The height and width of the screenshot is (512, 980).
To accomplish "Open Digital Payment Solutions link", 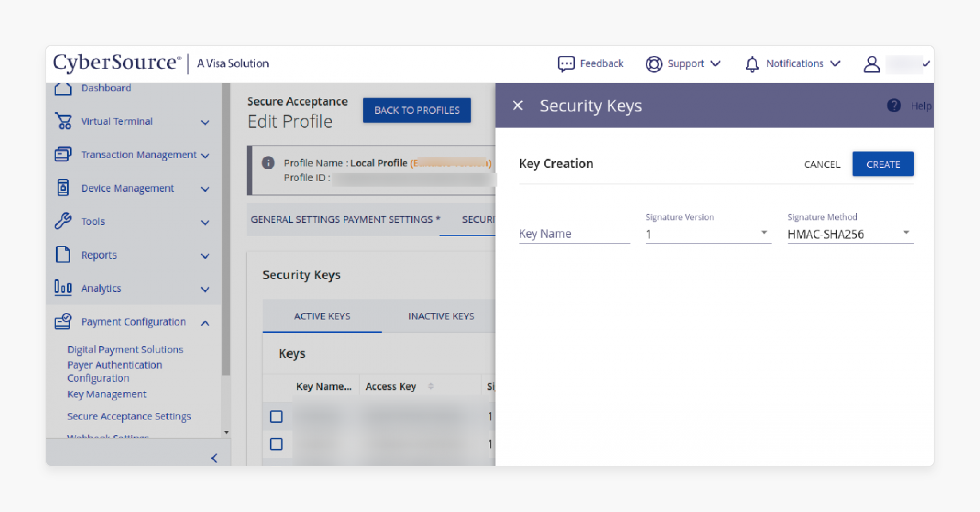I will [125, 349].
